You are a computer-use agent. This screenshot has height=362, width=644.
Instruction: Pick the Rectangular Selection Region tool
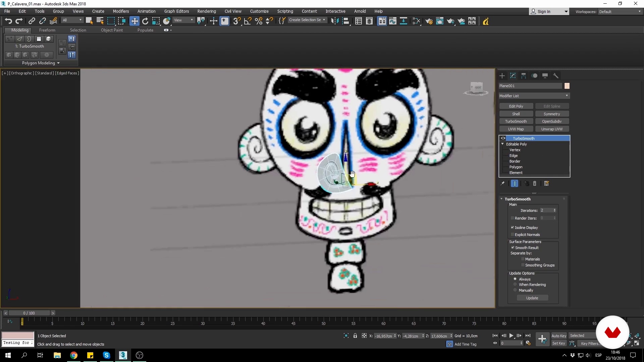coord(111,21)
